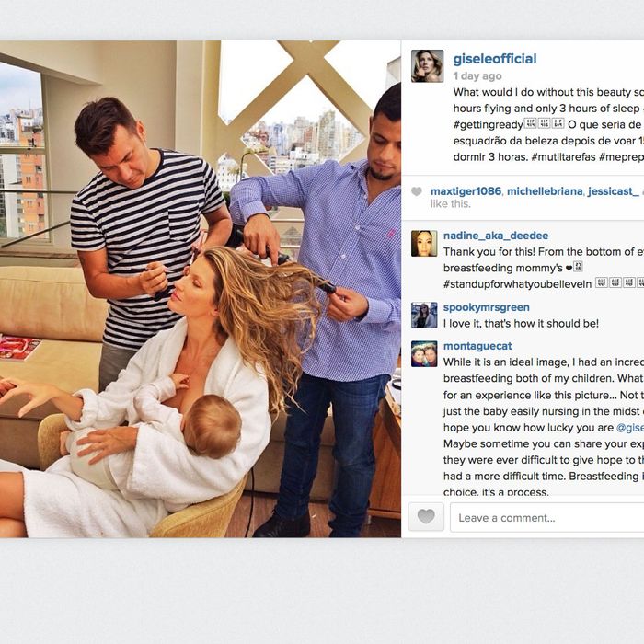Open montaguecat avatar thumbnail

click(x=424, y=353)
